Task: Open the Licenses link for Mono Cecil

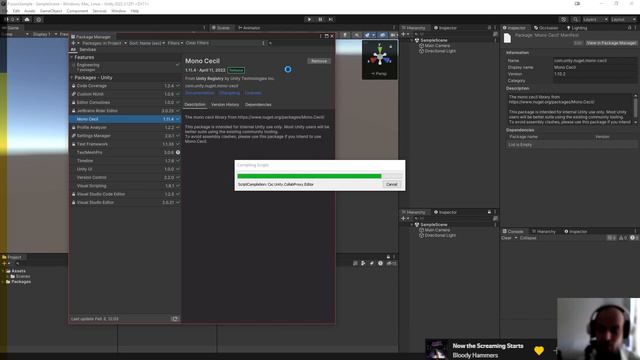Action: (253, 93)
